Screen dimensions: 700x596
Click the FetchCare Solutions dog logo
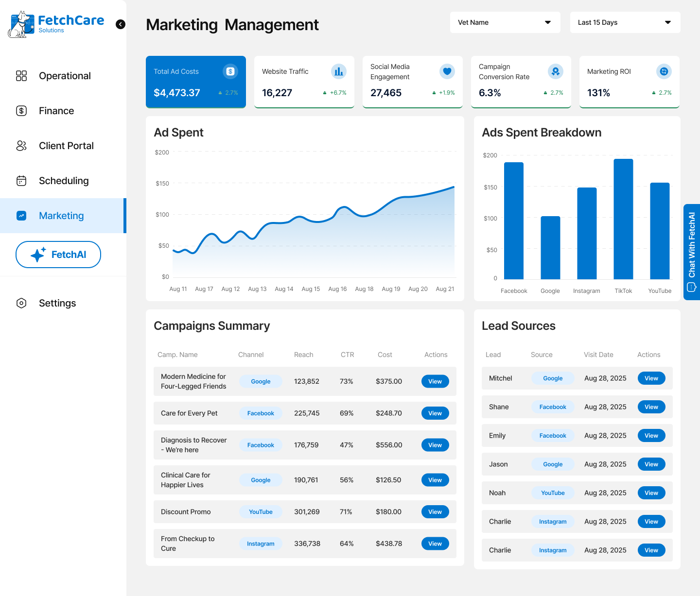[21, 24]
